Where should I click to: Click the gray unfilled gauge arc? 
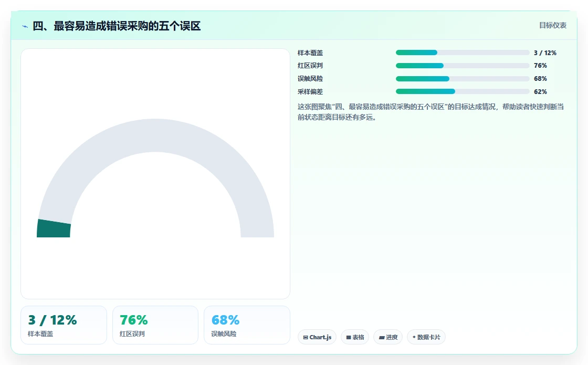point(155,135)
